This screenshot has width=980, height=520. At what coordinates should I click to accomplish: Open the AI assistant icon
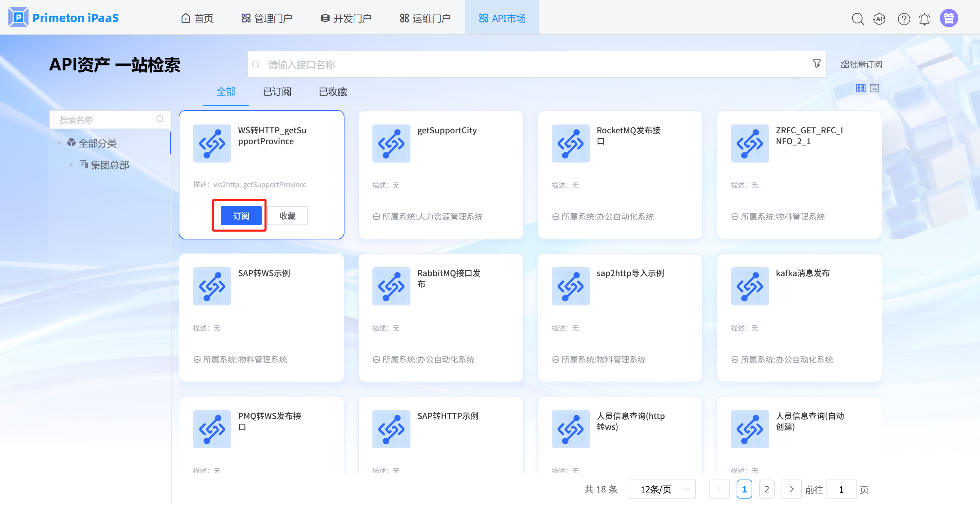point(879,19)
